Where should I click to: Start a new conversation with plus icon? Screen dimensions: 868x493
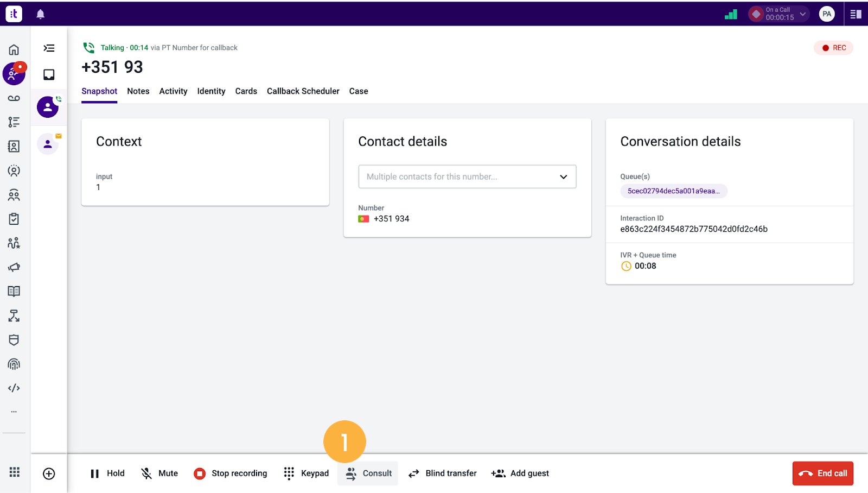(x=49, y=473)
